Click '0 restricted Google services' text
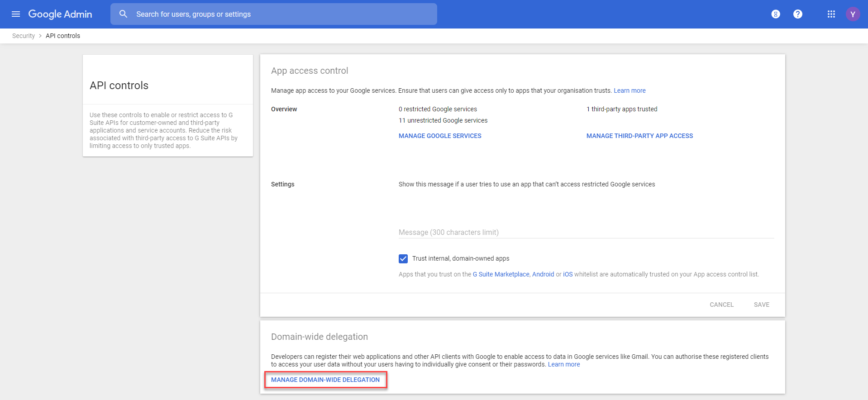The width and height of the screenshot is (868, 400). coord(438,109)
